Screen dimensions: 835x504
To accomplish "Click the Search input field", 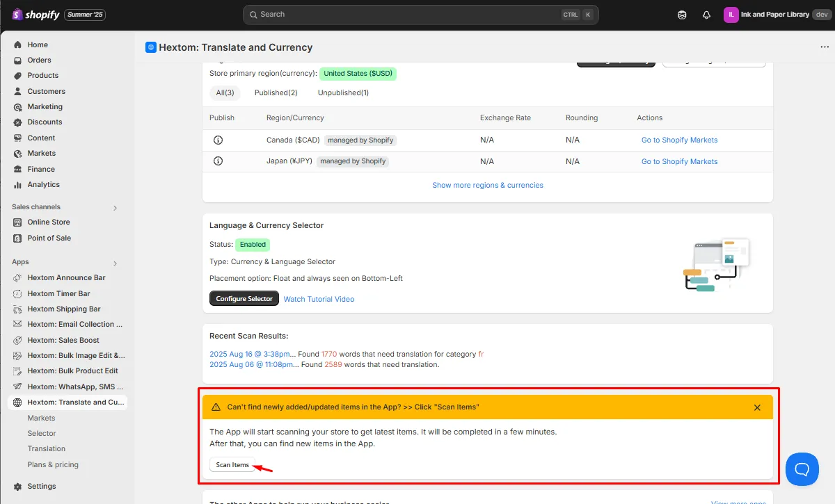I will 420,15.
